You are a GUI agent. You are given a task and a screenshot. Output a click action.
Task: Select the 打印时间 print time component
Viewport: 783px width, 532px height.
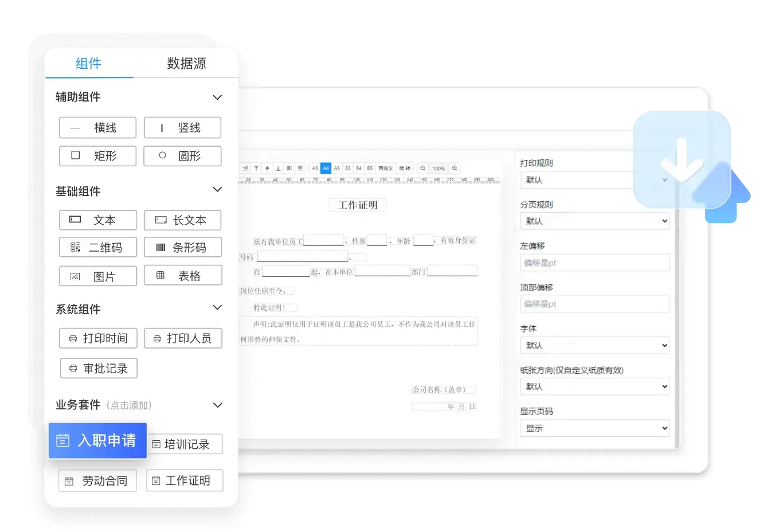98,338
